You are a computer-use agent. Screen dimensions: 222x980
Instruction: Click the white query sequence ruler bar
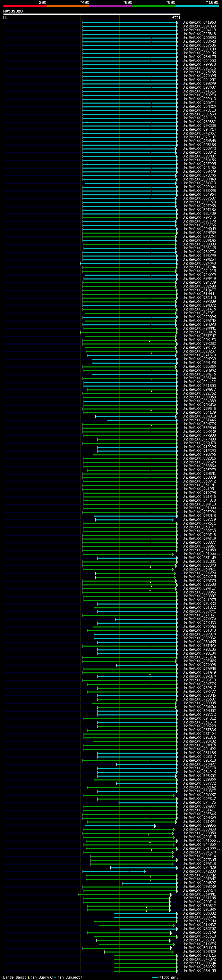(x=92, y=15)
